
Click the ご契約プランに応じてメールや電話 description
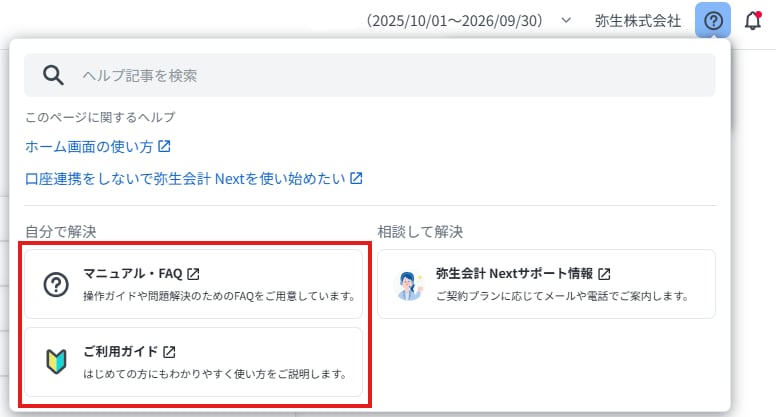562,296
